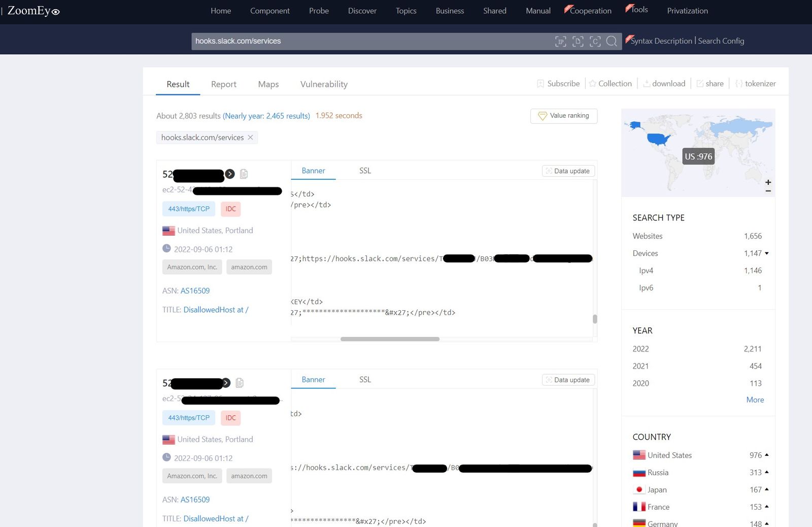Image resolution: width=812 pixels, height=527 pixels.
Task: Click the Japan flag in Country list
Action: coord(639,490)
